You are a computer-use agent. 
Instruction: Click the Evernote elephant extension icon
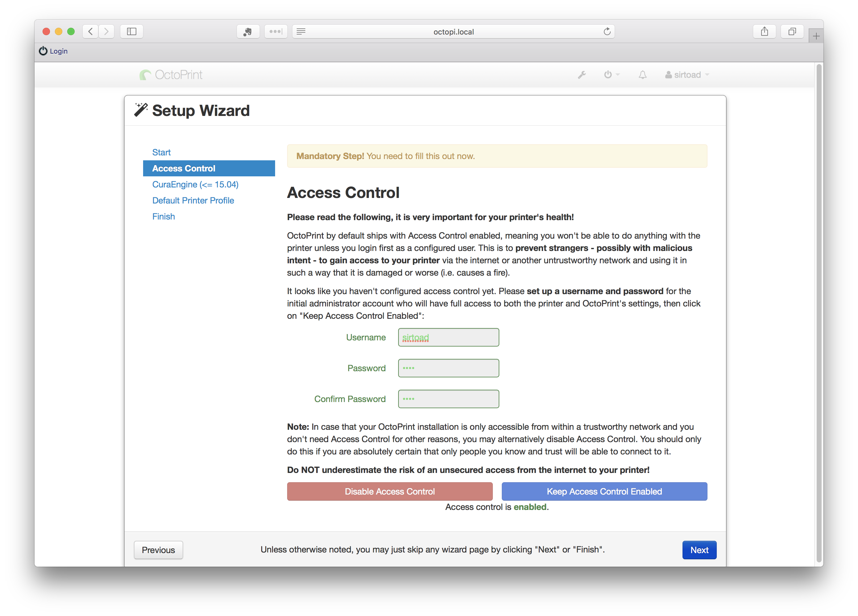pos(248,31)
